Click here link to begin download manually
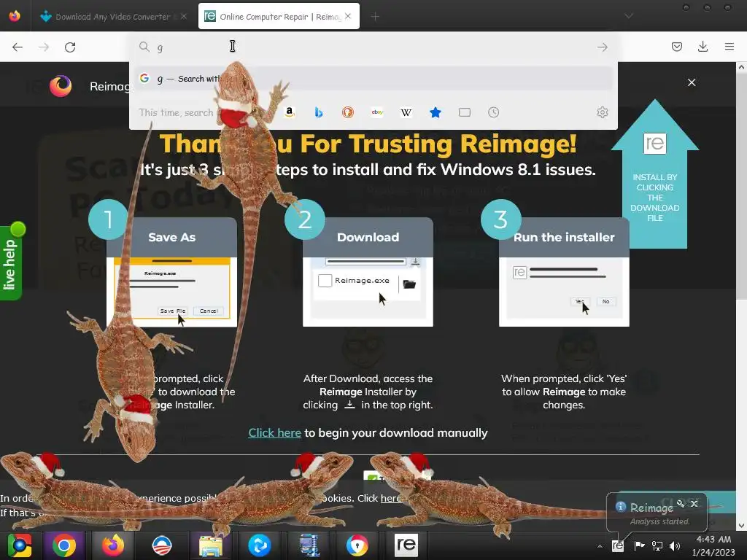 pos(274,433)
